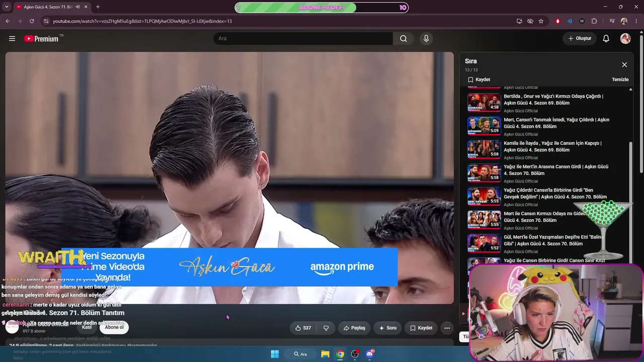Reload the current page

[x=32, y=21]
